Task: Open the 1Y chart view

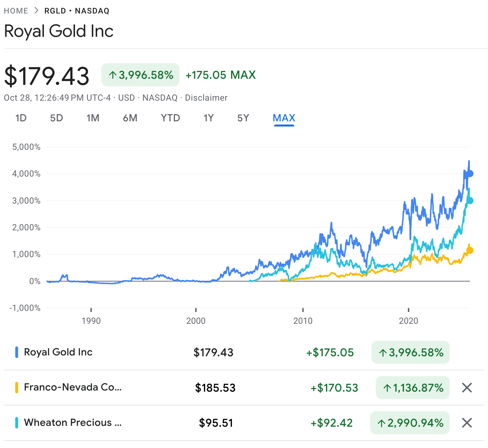Action: pyautogui.click(x=209, y=118)
